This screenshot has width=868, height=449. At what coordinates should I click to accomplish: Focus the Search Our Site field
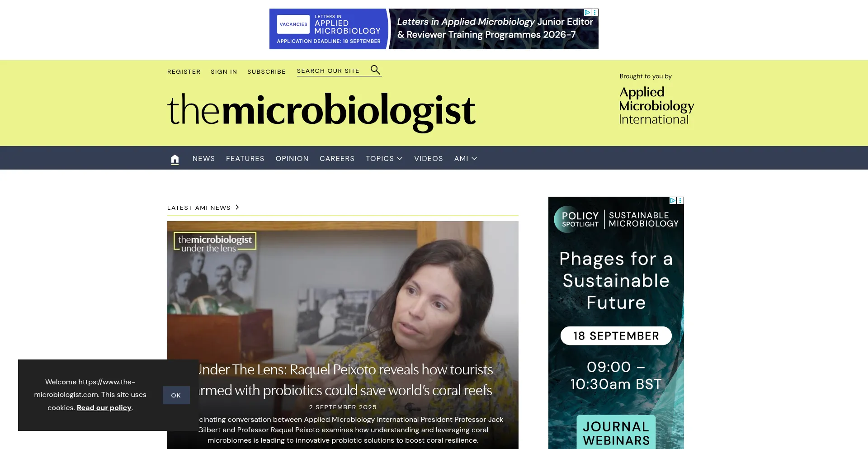332,71
